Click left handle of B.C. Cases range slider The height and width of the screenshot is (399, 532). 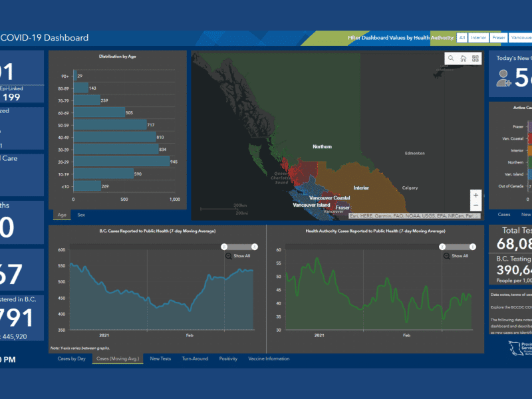(224, 247)
